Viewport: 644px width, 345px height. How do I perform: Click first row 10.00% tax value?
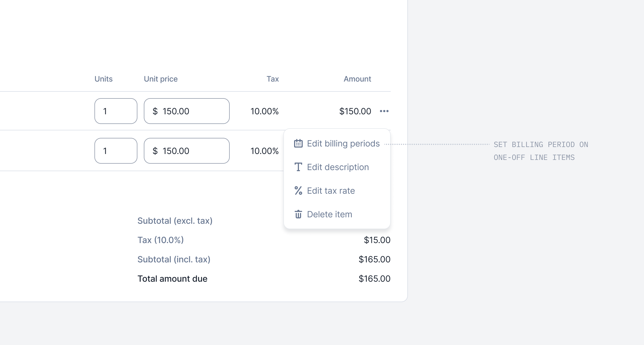coord(264,111)
